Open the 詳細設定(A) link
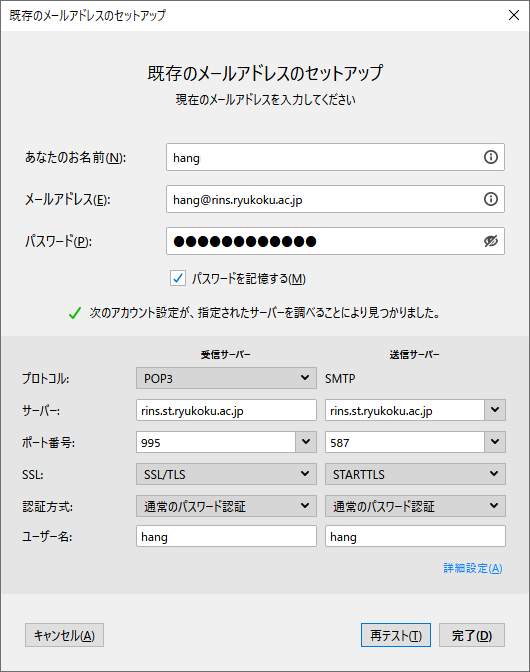530x672 pixels. (x=473, y=568)
